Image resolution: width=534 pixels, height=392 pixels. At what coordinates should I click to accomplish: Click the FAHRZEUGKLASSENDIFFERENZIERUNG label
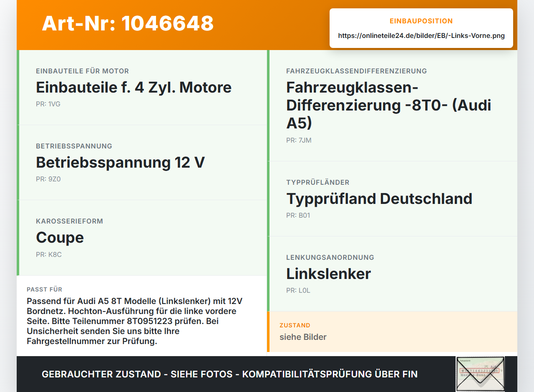(x=356, y=71)
